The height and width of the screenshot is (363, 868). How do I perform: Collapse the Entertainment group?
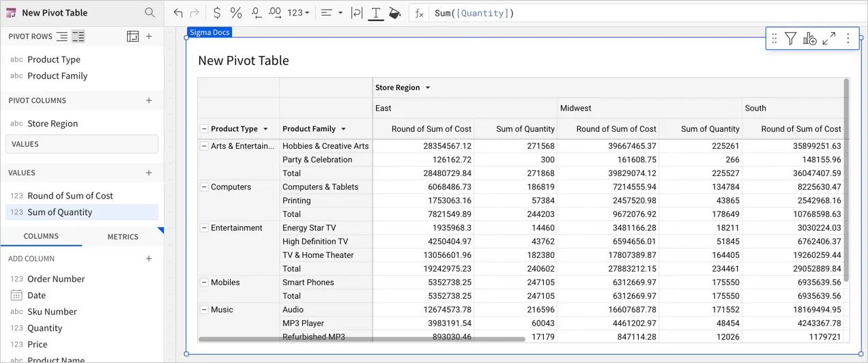tap(203, 228)
